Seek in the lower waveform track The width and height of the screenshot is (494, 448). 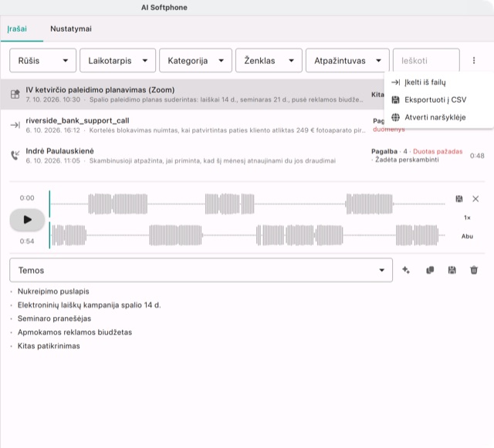[247, 235]
